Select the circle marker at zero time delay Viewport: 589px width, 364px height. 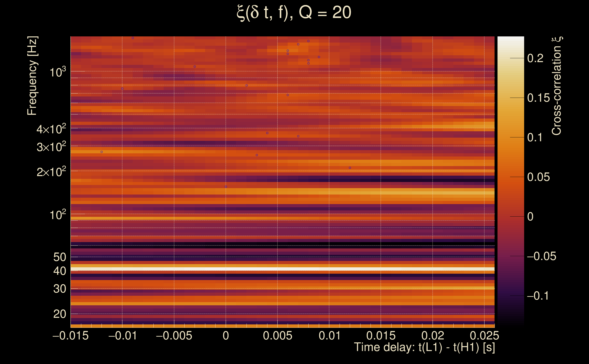click(226, 187)
